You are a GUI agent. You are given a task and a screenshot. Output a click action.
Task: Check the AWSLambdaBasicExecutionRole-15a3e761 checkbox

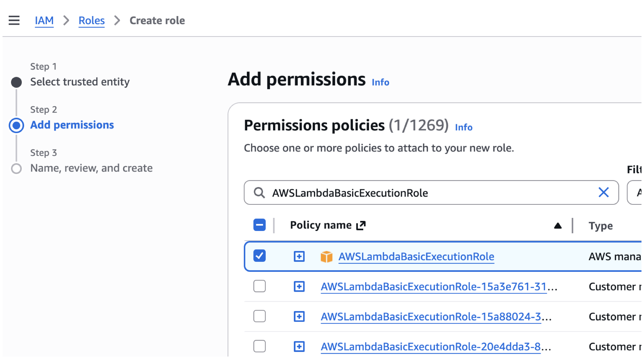259,286
